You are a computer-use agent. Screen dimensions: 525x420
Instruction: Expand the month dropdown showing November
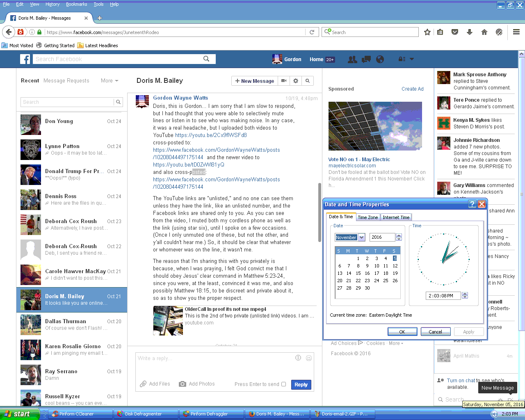tap(361, 237)
